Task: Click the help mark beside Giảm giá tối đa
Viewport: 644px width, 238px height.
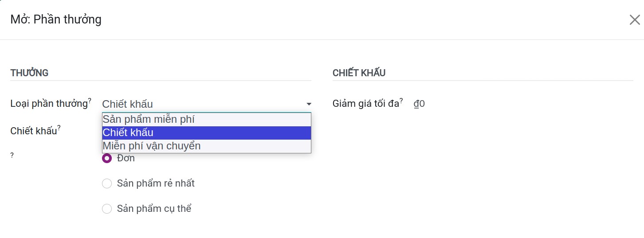Action: (401, 101)
